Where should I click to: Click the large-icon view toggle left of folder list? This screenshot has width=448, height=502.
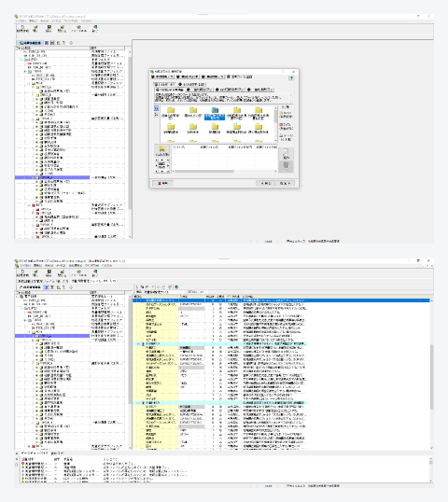[x=156, y=108]
